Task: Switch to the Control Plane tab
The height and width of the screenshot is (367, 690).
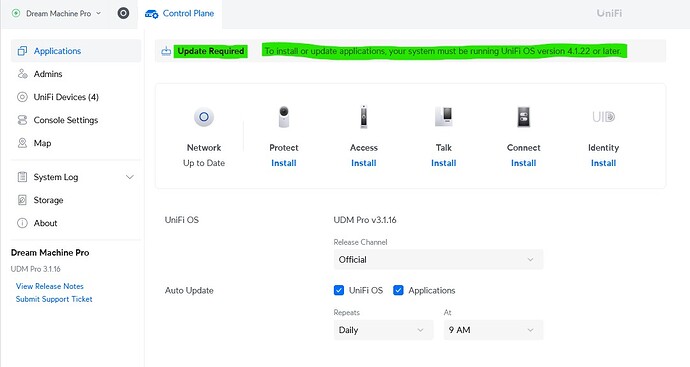Action: pos(180,14)
